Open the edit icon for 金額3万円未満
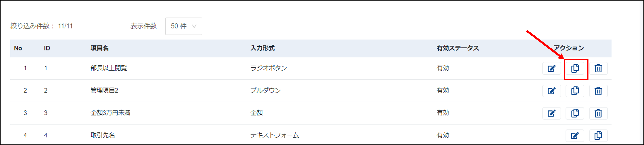Viewport: 644px width, 145px height. (551, 113)
